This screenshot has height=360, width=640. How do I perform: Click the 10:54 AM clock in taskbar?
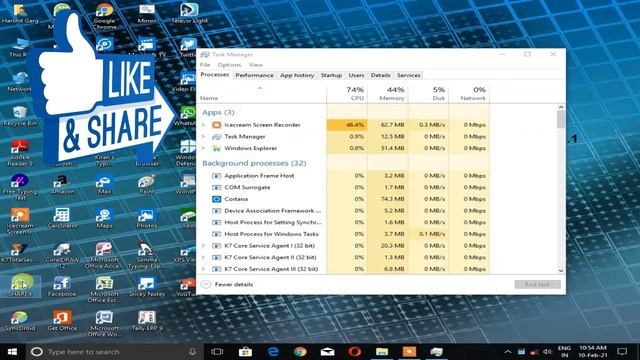(592, 351)
